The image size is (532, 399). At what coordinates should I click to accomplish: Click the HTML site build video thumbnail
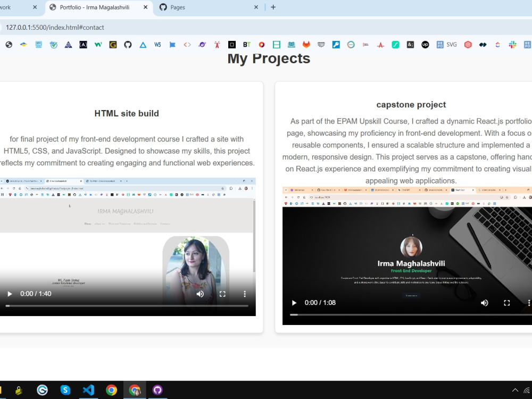pos(128,247)
